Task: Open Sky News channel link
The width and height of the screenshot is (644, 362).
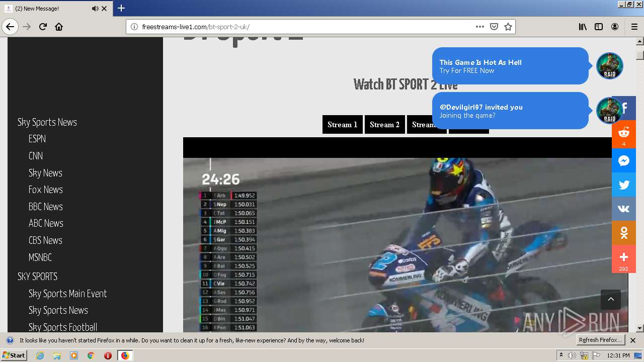Action: (45, 173)
